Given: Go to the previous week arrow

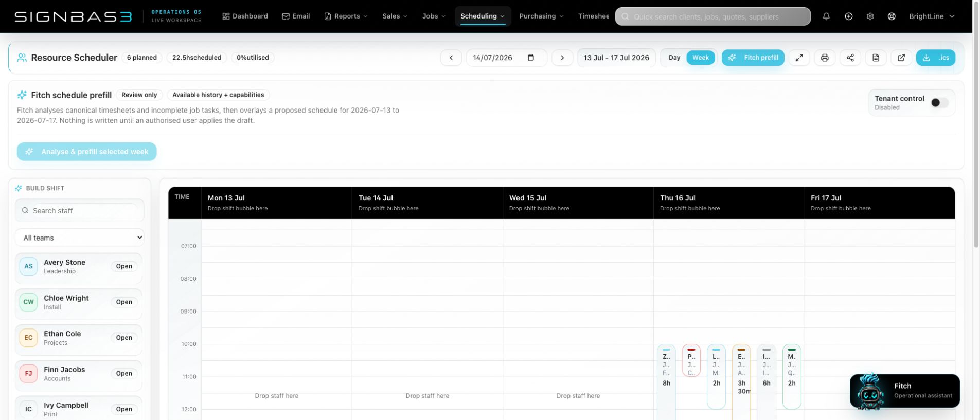Looking at the screenshot, I should (x=451, y=58).
